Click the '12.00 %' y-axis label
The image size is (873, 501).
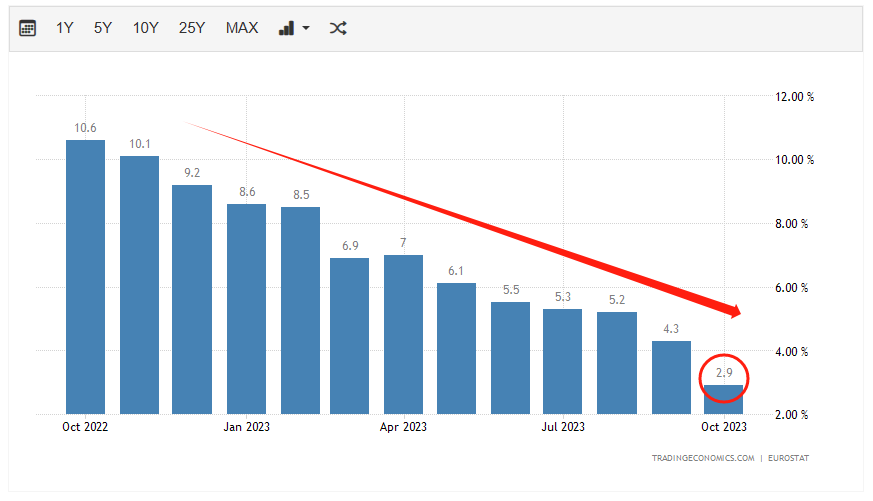click(x=794, y=97)
